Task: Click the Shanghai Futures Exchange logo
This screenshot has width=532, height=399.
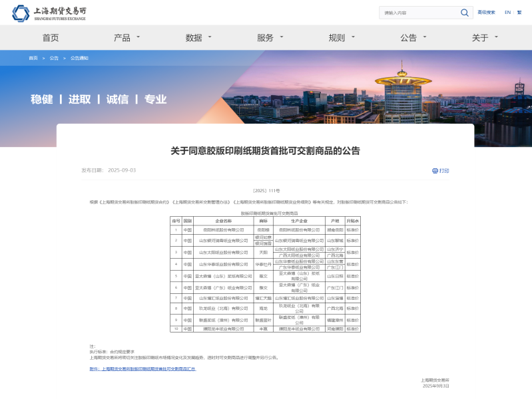Action: 49,13
